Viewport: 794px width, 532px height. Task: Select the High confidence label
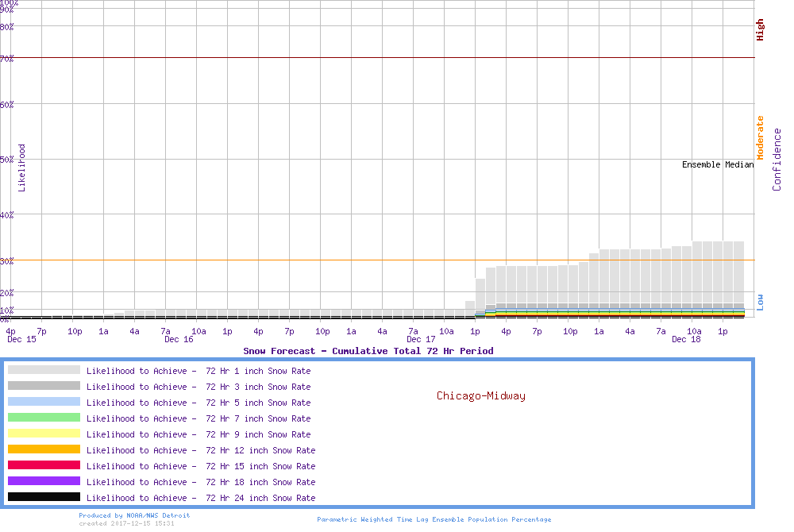coord(760,30)
